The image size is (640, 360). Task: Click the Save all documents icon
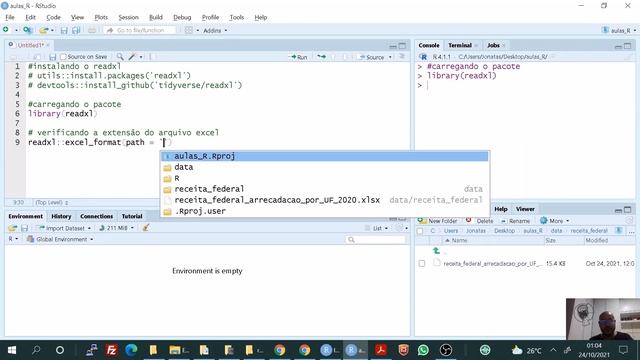click(76, 30)
